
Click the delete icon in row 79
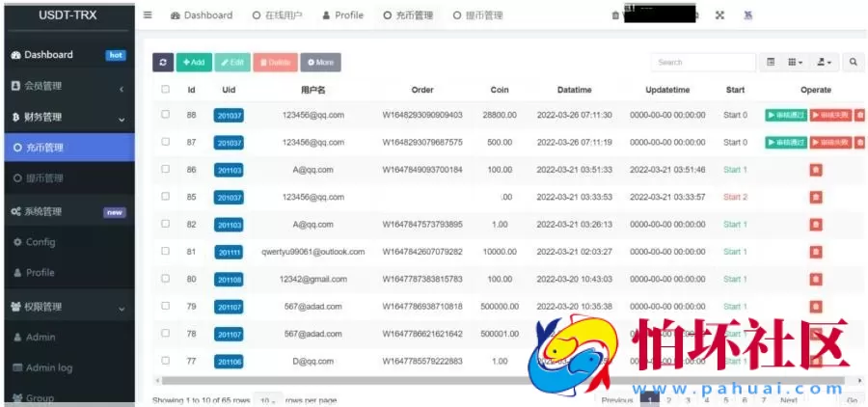[815, 307]
